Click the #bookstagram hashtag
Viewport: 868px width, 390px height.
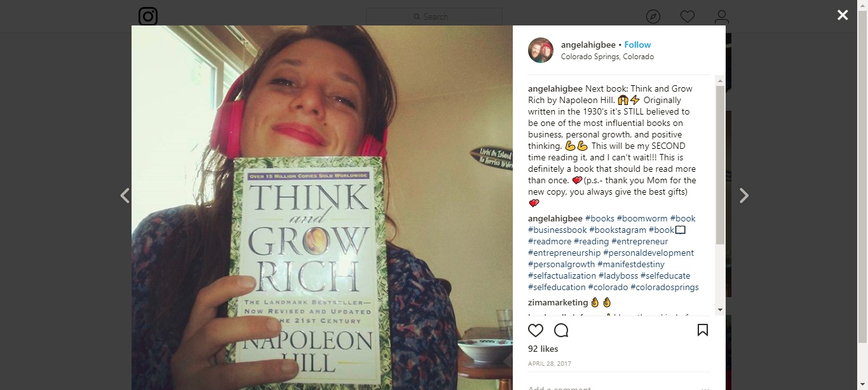tap(618, 230)
